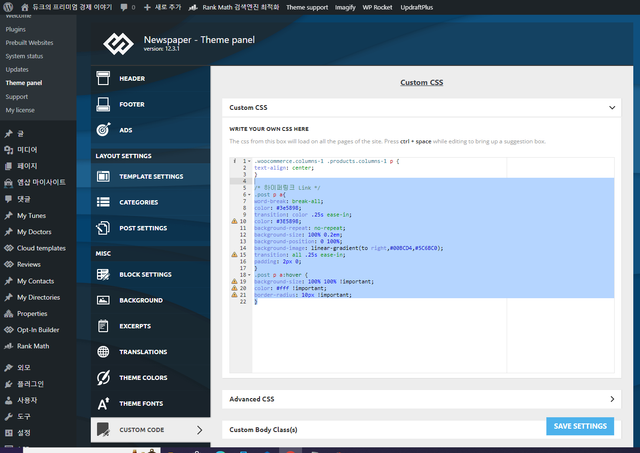Open the 페이지 pages menu
Screen dimensions: 640x453
point(27,166)
